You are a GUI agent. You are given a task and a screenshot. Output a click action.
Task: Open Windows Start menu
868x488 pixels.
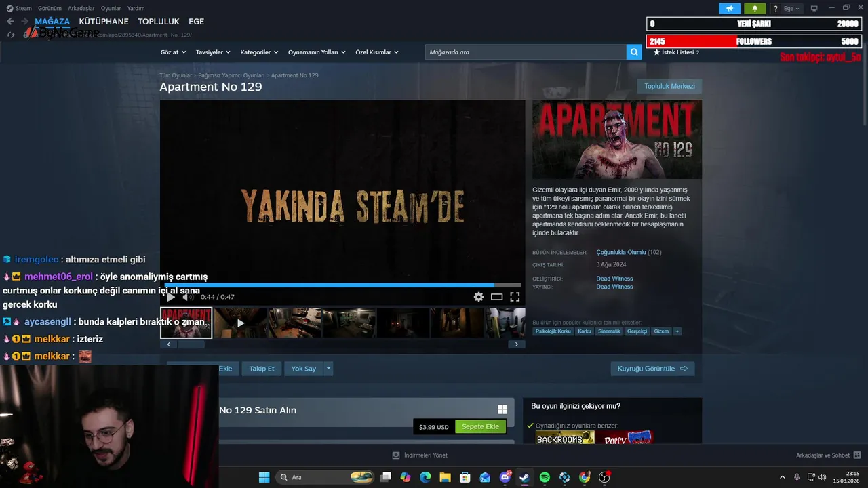pos(264,477)
